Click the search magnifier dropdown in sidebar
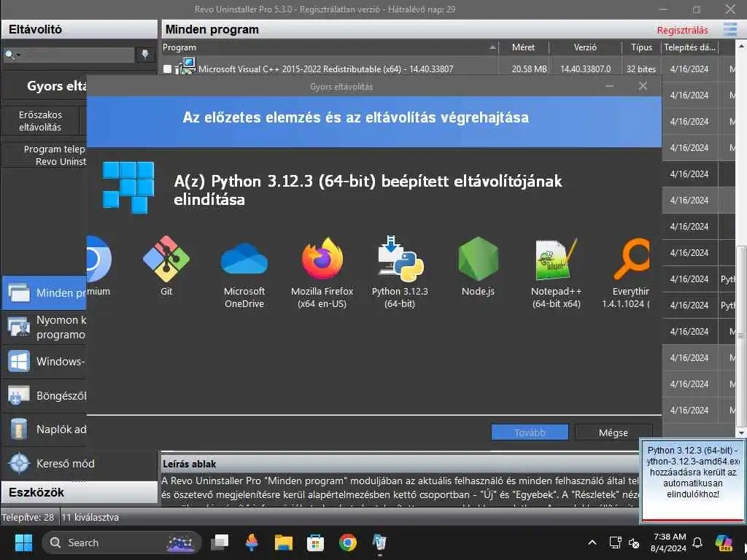Image resolution: width=747 pixels, height=560 pixels. [x=12, y=55]
